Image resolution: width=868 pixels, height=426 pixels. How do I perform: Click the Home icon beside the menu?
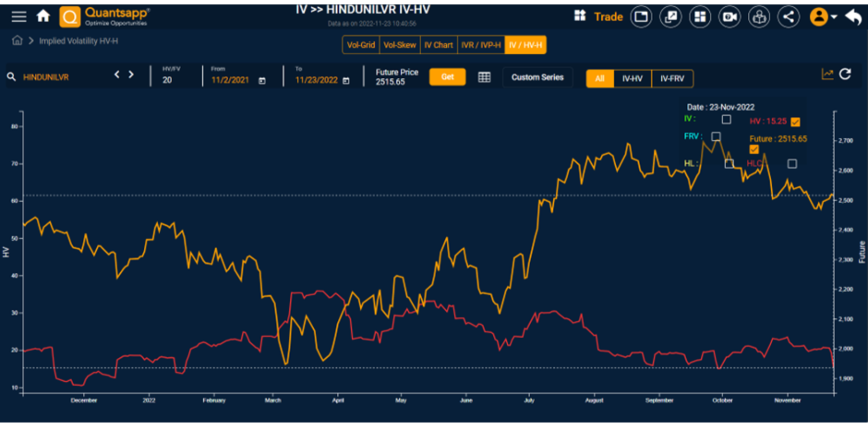(43, 16)
